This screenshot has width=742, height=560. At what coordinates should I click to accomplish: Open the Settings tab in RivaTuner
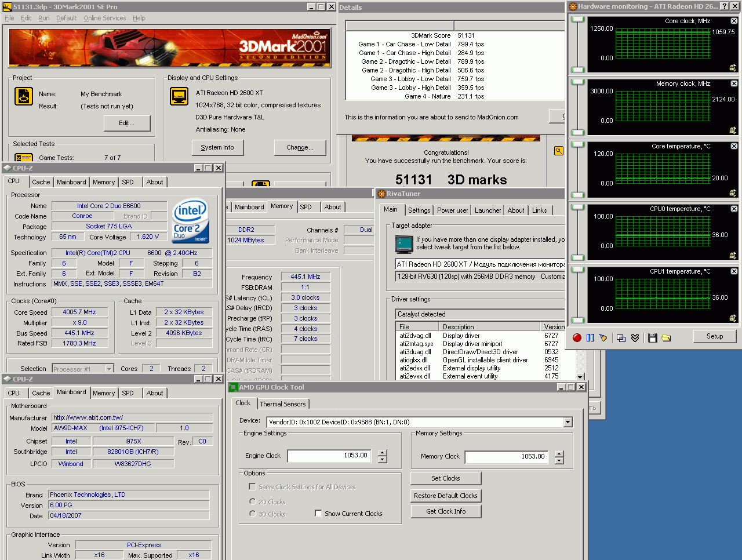419,210
